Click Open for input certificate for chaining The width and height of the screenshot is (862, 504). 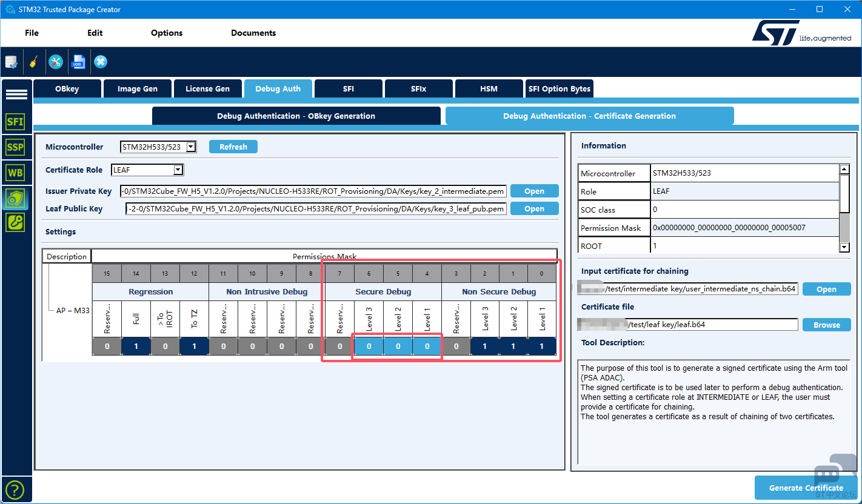(827, 289)
